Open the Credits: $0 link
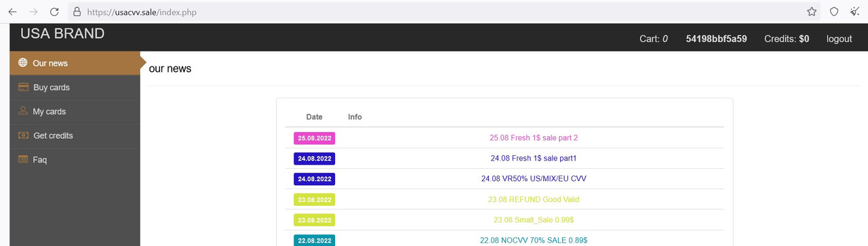 click(787, 39)
